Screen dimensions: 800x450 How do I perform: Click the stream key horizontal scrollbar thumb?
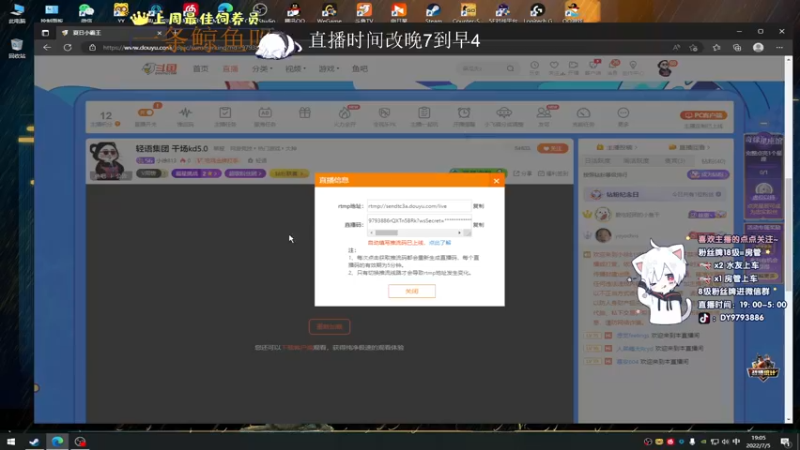[386, 233]
